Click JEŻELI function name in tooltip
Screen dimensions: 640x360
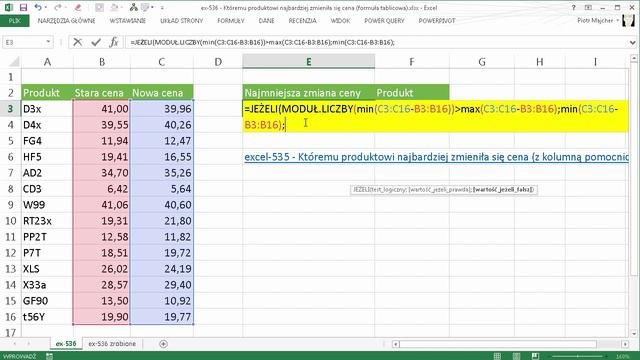[x=360, y=189]
